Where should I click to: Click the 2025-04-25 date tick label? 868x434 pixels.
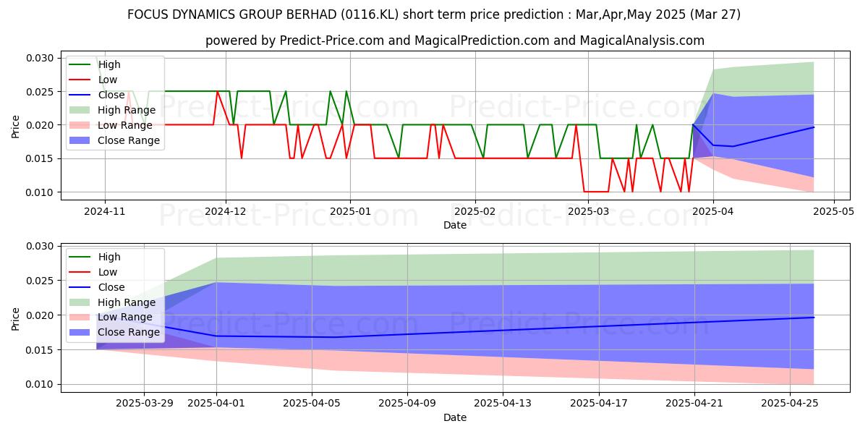tap(790, 404)
